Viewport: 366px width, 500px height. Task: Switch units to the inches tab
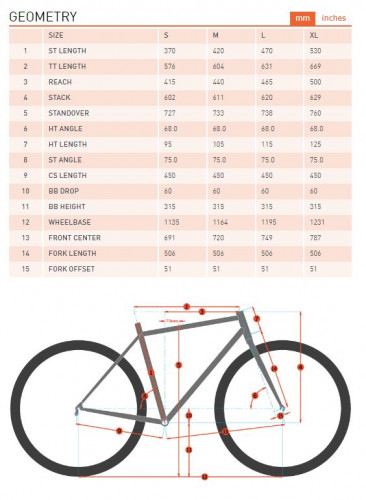click(x=333, y=18)
